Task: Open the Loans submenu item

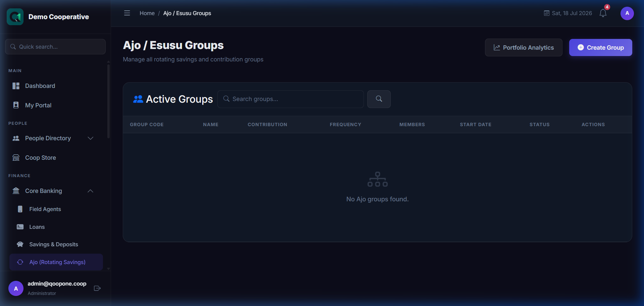Action: pyautogui.click(x=56, y=227)
